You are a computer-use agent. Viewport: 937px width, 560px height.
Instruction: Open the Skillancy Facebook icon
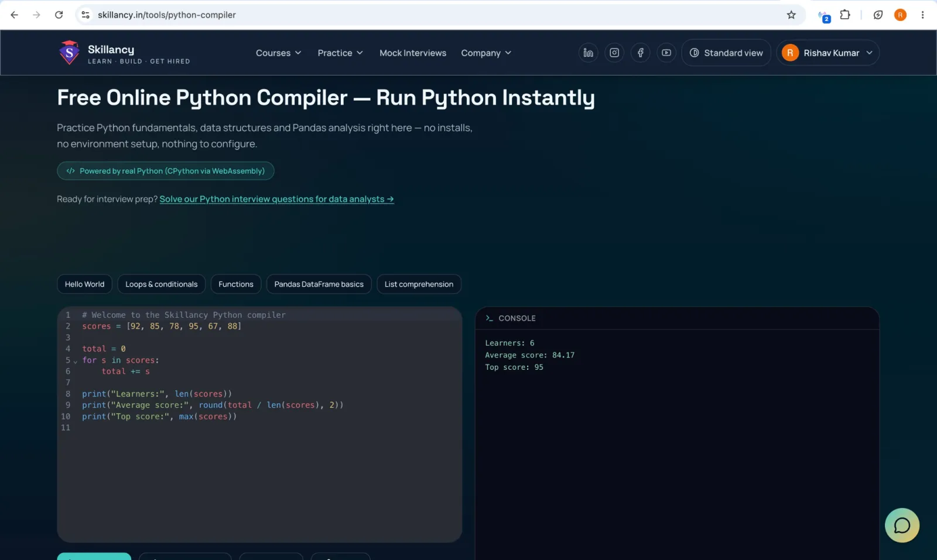pos(640,53)
